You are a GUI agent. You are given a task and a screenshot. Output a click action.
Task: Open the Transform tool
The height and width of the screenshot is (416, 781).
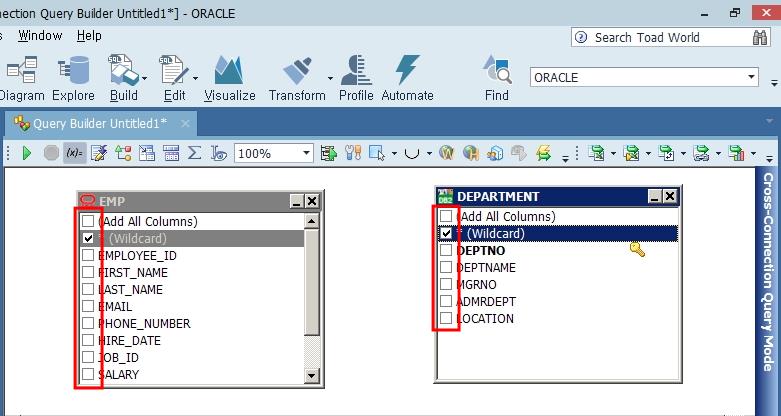click(x=297, y=78)
